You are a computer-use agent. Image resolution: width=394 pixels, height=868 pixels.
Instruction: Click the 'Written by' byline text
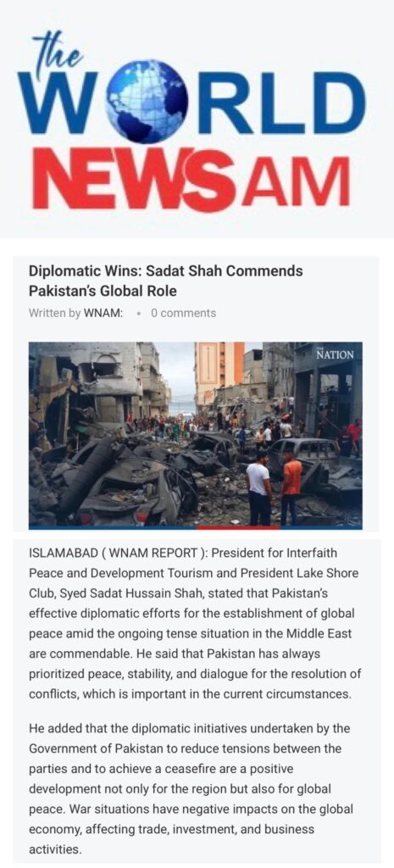(x=54, y=314)
